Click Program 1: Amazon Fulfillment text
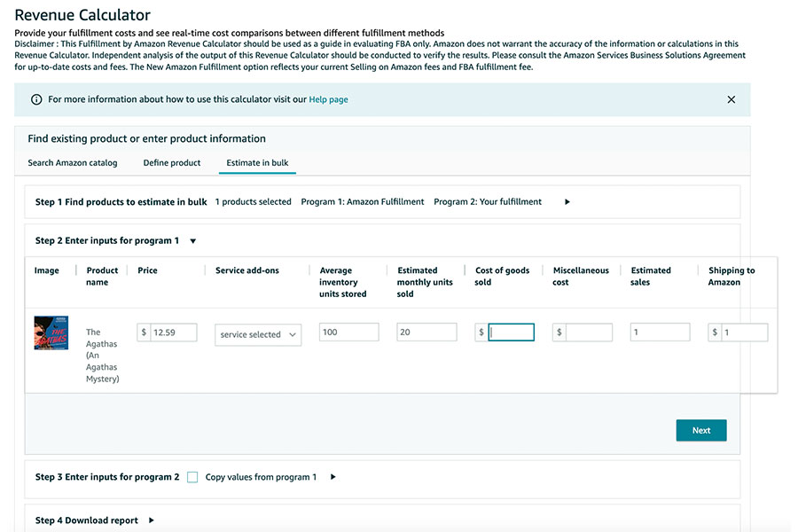 363,202
